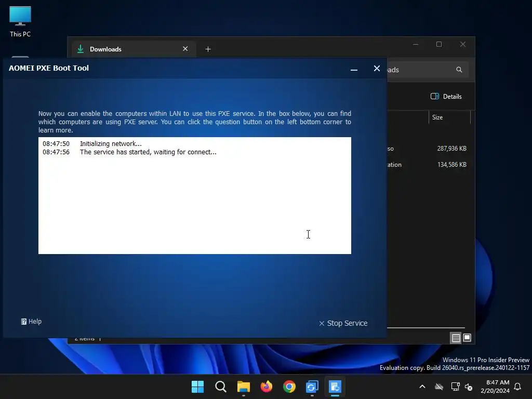Open File Explorer from the taskbar
The width and height of the screenshot is (532, 399).
pos(243,387)
